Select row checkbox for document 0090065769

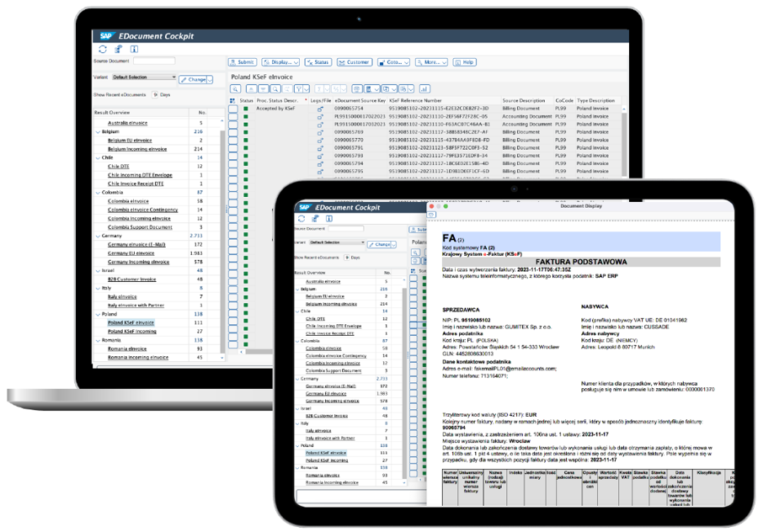click(233, 132)
